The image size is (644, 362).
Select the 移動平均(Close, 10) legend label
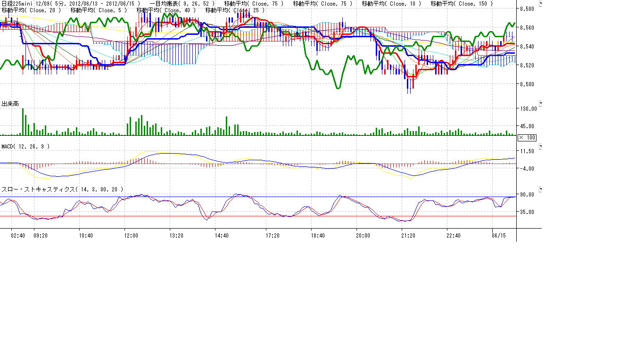(x=391, y=4)
